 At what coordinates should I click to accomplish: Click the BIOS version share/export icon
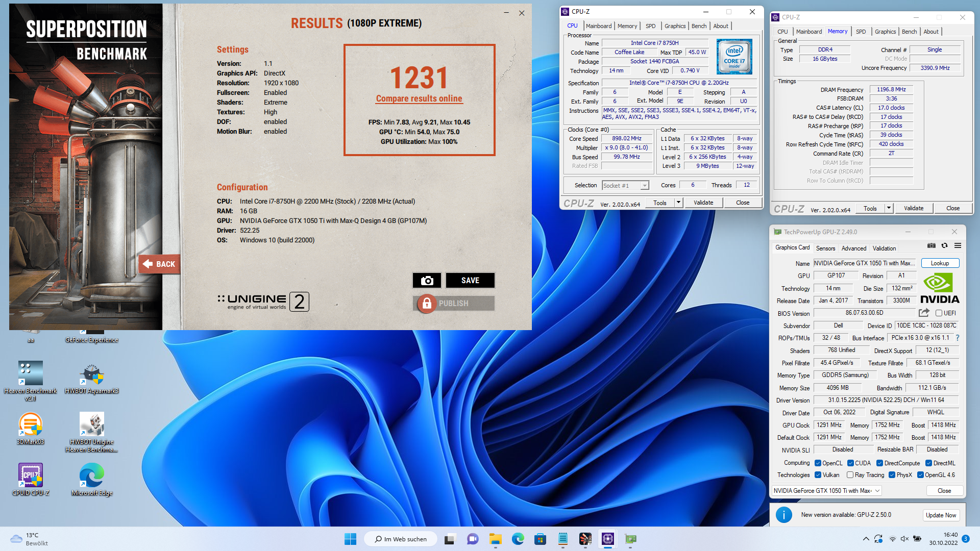pyautogui.click(x=924, y=313)
